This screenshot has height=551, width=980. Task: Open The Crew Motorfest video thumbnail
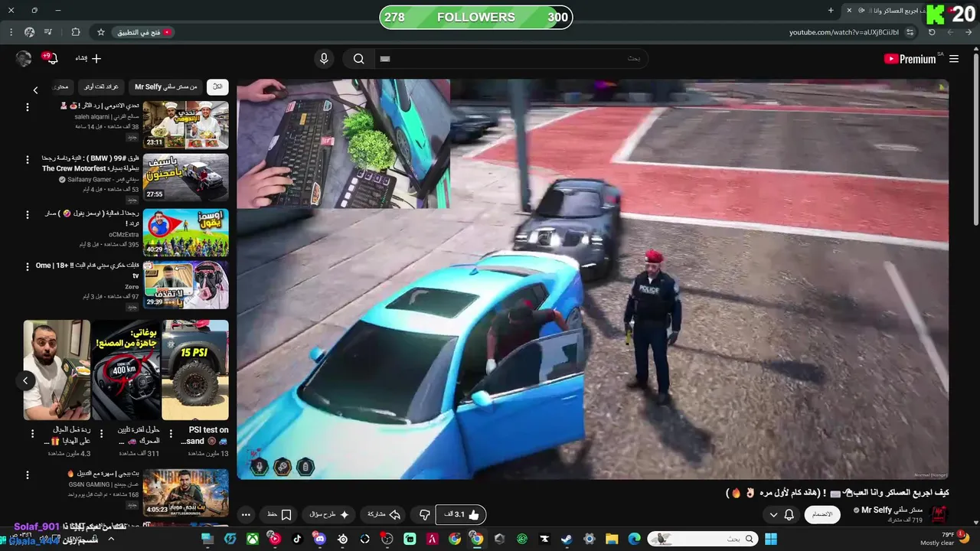(185, 178)
